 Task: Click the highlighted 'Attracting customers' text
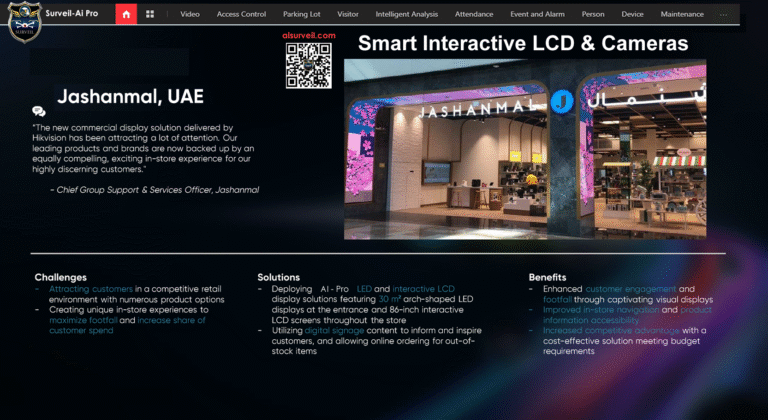[91, 289]
